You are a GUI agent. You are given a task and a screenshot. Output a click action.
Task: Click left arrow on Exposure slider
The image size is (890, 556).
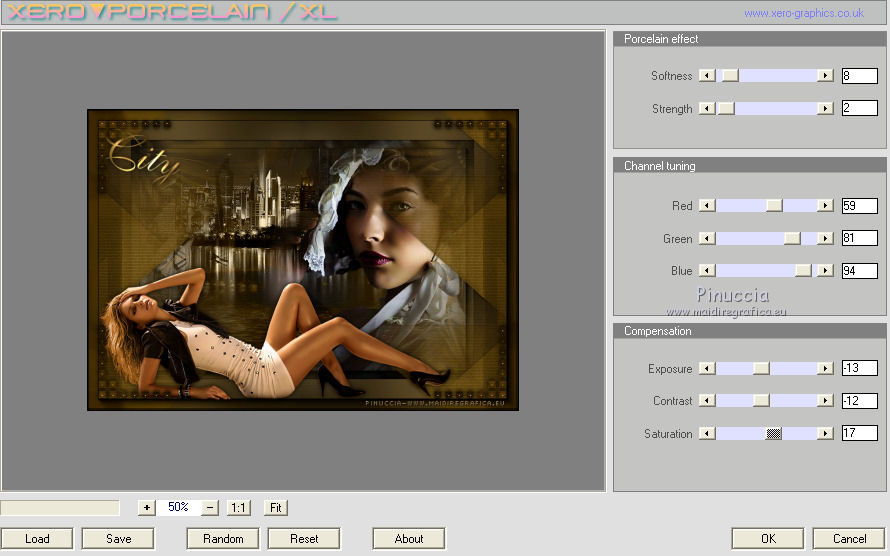tap(707, 369)
